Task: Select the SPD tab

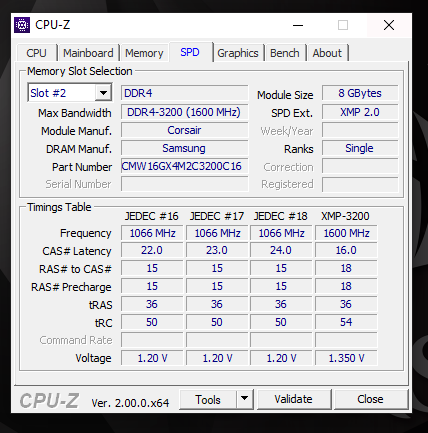Action: 190,52
